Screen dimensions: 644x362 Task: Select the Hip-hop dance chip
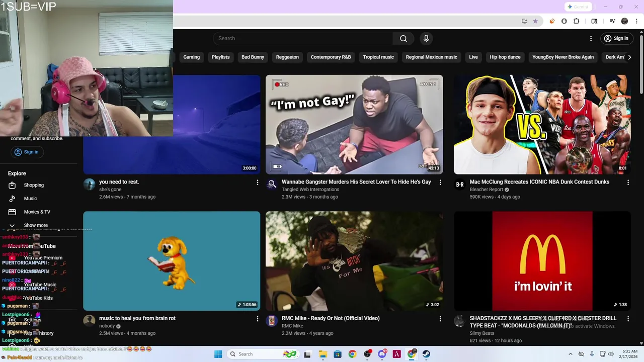505,57
